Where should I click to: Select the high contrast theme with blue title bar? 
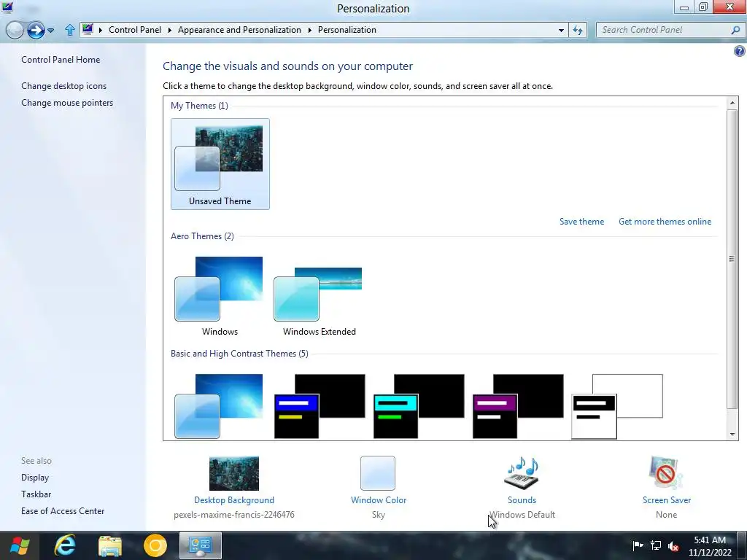coord(320,405)
